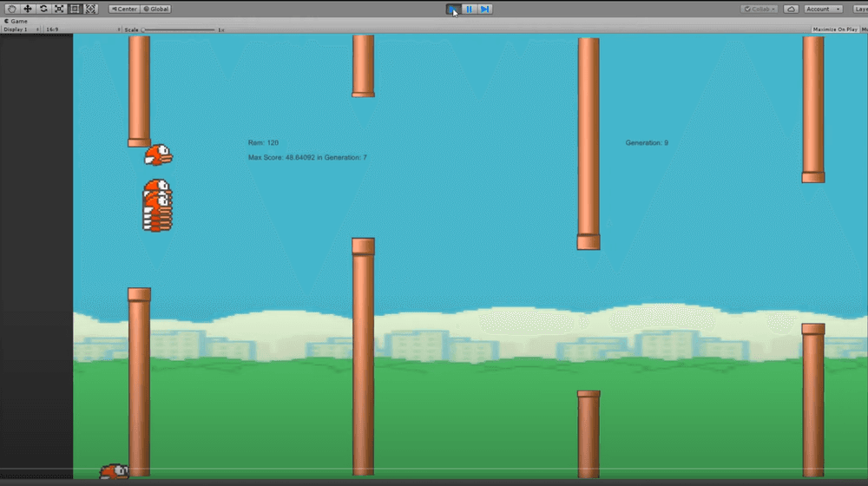Image resolution: width=868 pixels, height=486 pixels.
Task: Open the Display 1 dropdown
Action: (21, 30)
